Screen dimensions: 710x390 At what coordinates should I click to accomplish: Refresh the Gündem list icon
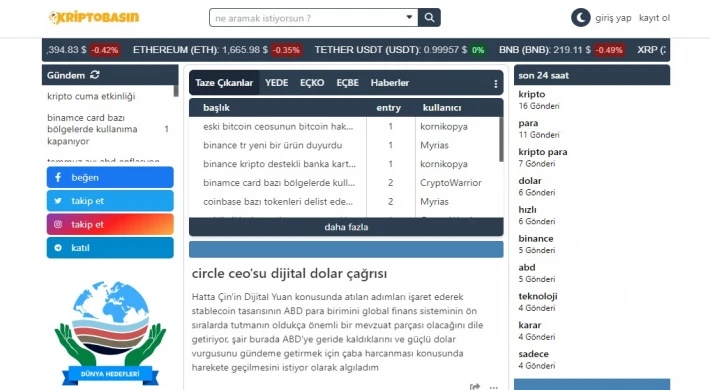coord(95,75)
